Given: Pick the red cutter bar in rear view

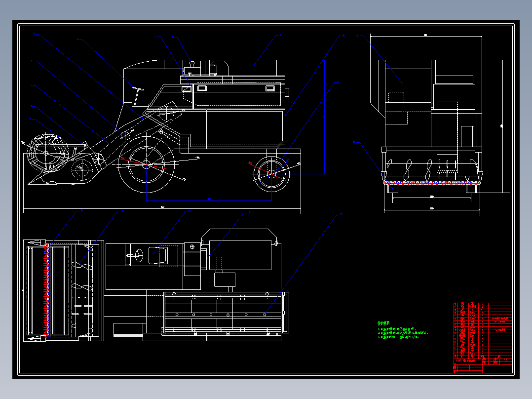Looking at the screenshot, I should pyautogui.click(x=432, y=183).
